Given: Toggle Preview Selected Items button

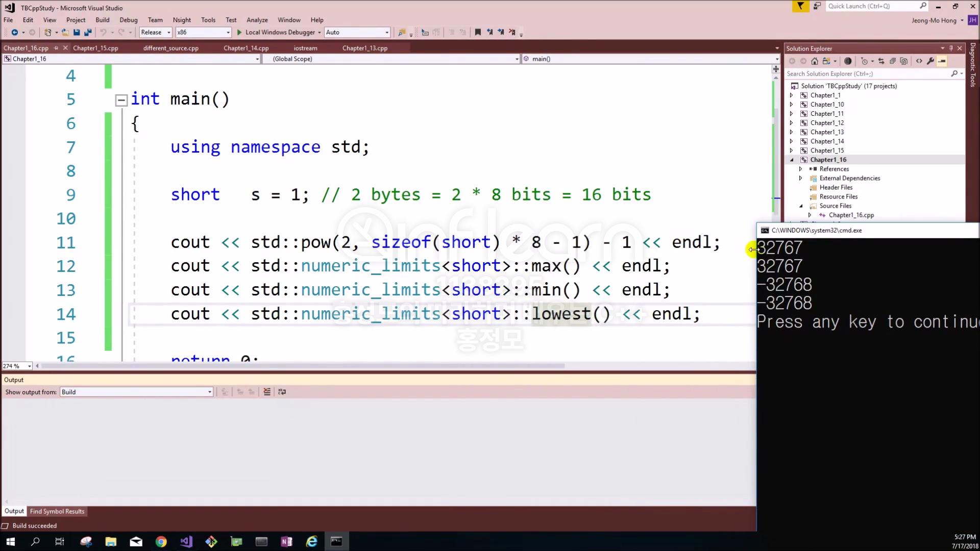Looking at the screenshot, I should [942, 61].
